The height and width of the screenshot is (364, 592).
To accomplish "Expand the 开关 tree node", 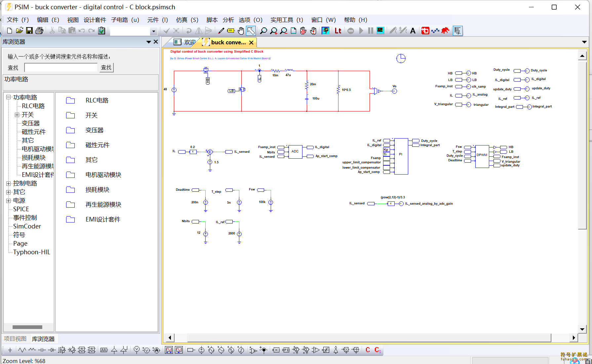I will (x=17, y=115).
